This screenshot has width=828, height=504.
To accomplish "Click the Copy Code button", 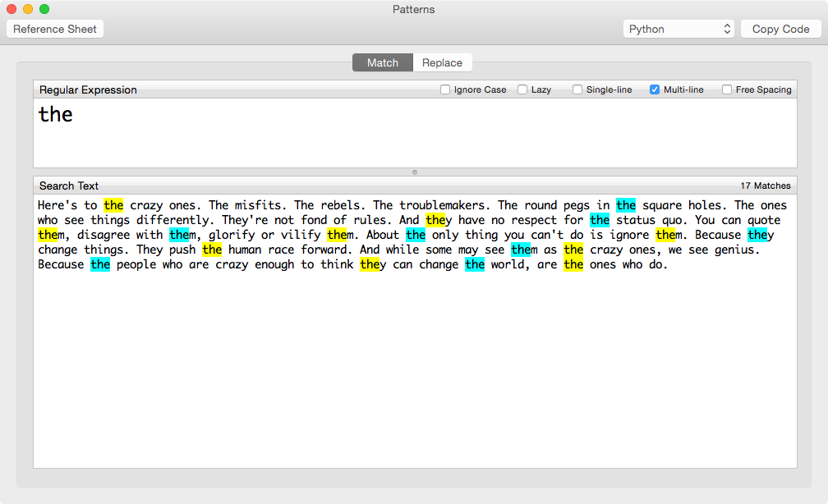I will 780,29.
